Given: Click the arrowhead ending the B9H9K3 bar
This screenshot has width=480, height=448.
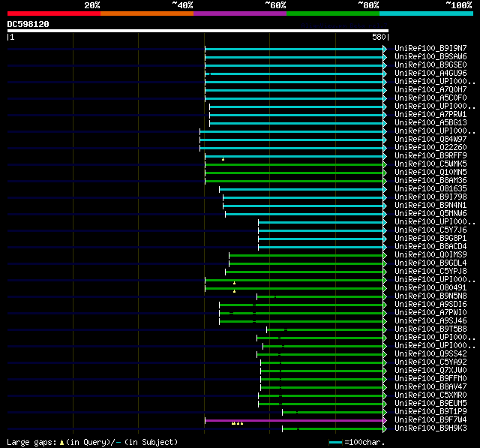Looking at the screenshot, I should pyautogui.click(x=385, y=429).
